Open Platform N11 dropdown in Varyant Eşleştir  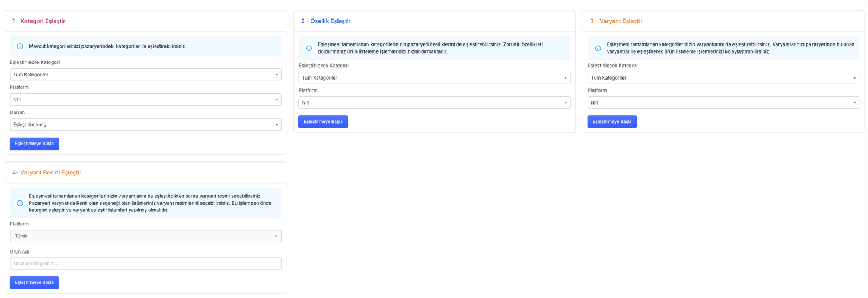point(723,103)
